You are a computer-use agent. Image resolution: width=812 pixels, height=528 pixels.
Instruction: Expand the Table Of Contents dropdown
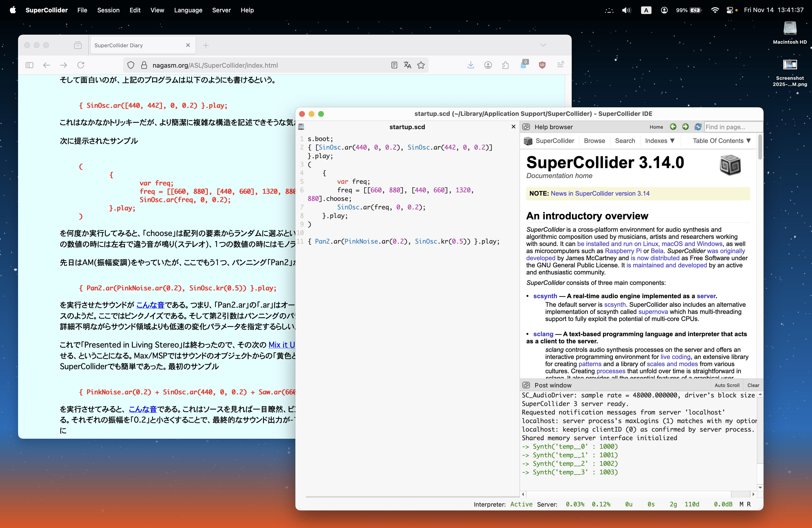click(721, 141)
